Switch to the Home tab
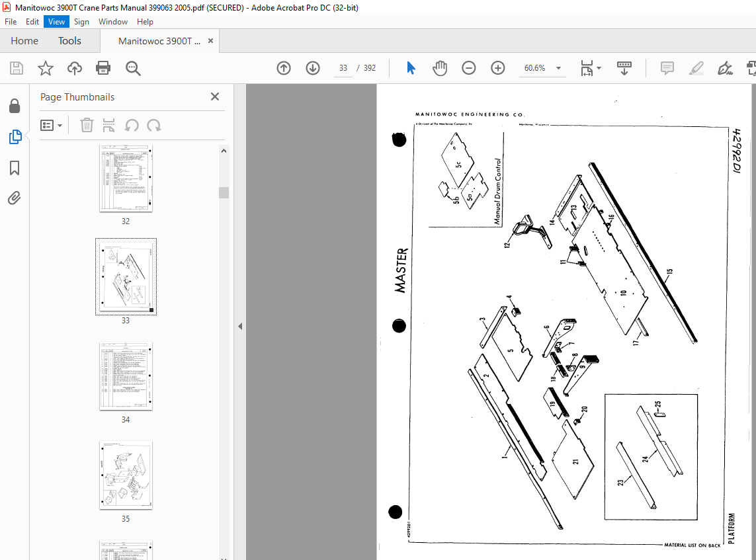The height and width of the screenshot is (560, 756). [24, 41]
